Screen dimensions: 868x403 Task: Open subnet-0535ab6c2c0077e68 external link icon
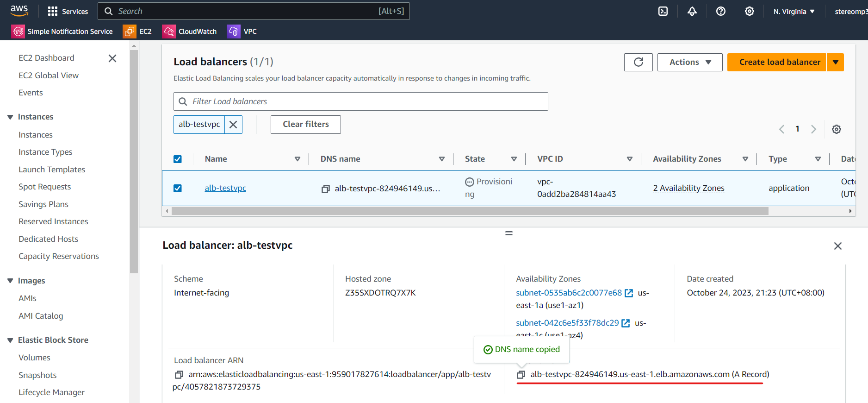click(x=629, y=293)
